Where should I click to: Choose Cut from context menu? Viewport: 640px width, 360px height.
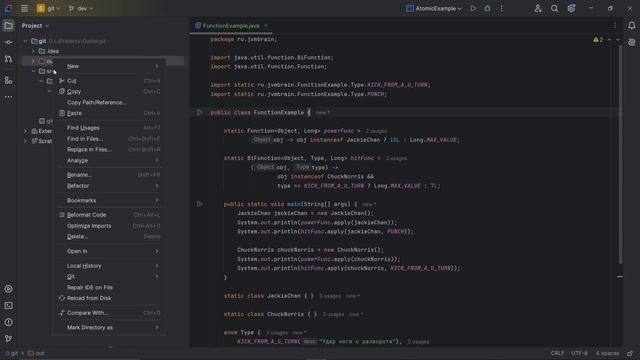[109, 81]
